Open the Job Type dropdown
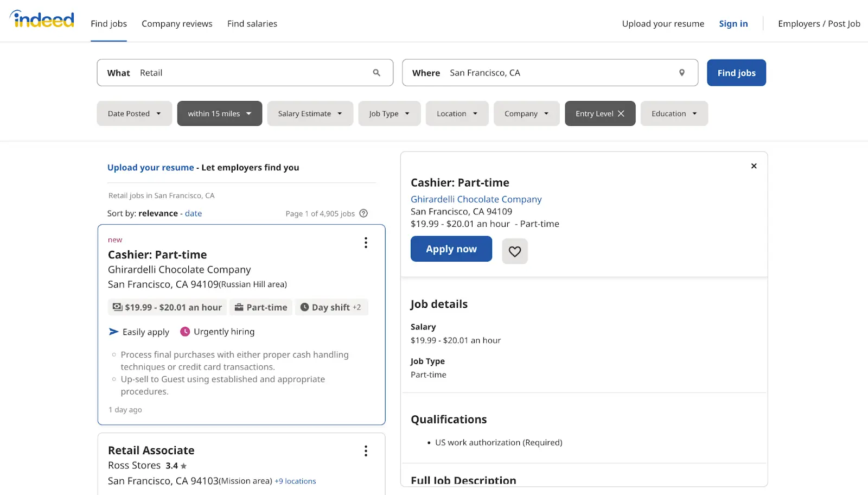 [x=389, y=113]
